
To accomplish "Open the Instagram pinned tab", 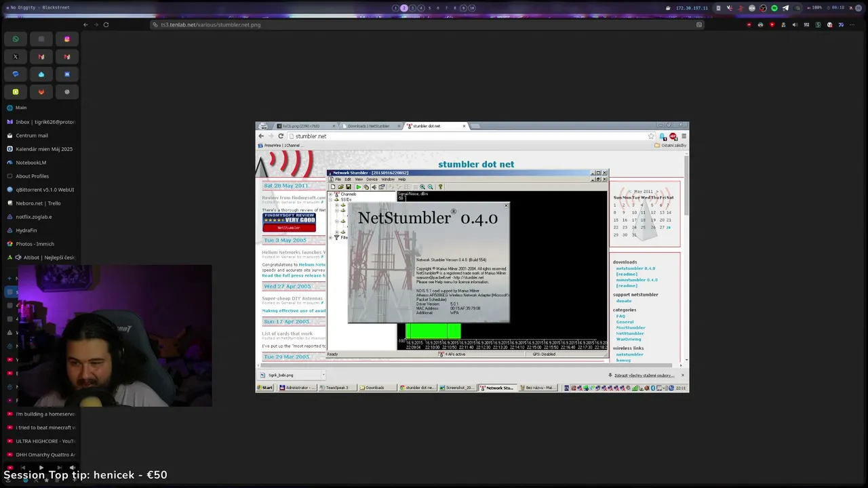I will pyautogui.click(x=66, y=39).
